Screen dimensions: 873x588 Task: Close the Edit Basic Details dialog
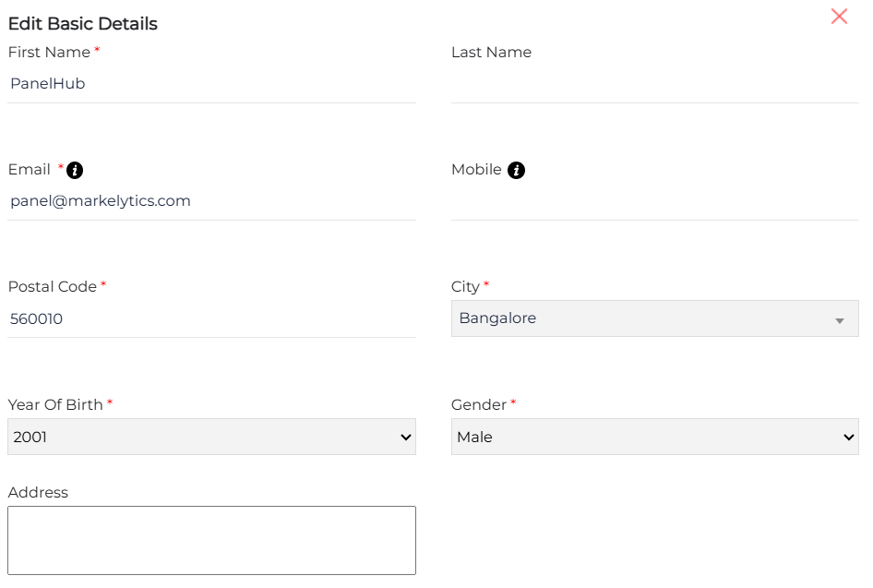[x=839, y=17]
